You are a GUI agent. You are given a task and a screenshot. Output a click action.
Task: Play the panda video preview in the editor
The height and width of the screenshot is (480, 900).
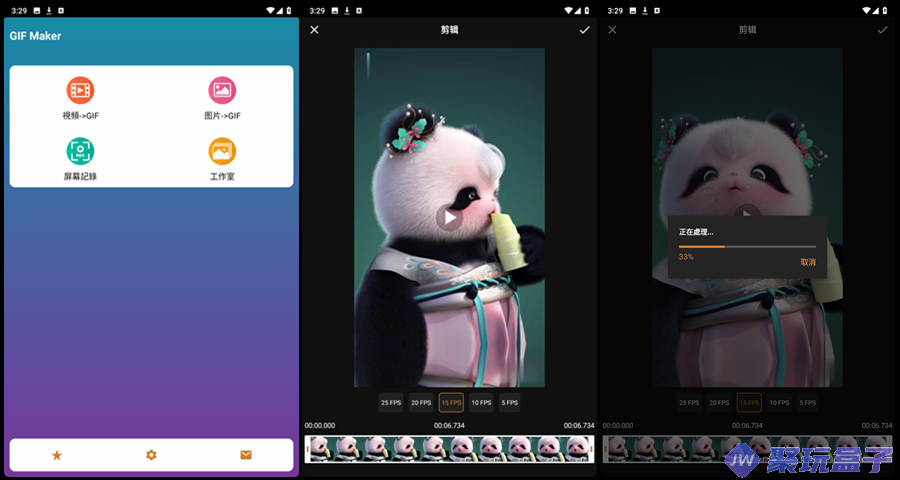449,218
